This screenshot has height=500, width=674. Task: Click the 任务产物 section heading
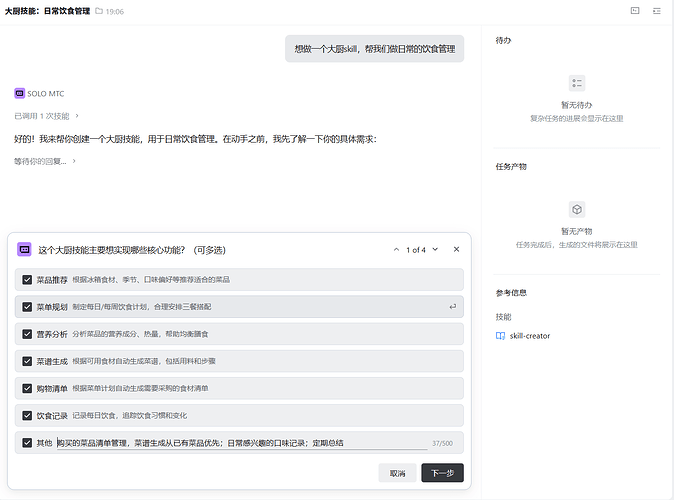pos(511,166)
